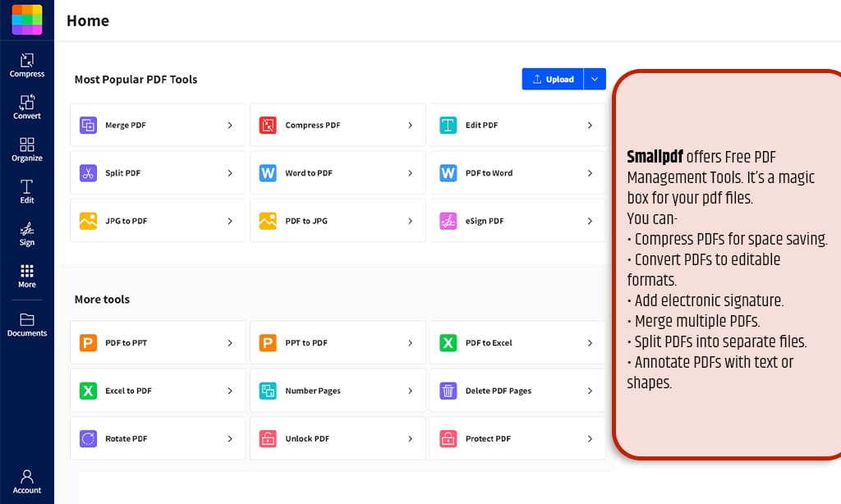The width and height of the screenshot is (841, 504).
Task: Select the Split PDF label
Action: (123, 172)
